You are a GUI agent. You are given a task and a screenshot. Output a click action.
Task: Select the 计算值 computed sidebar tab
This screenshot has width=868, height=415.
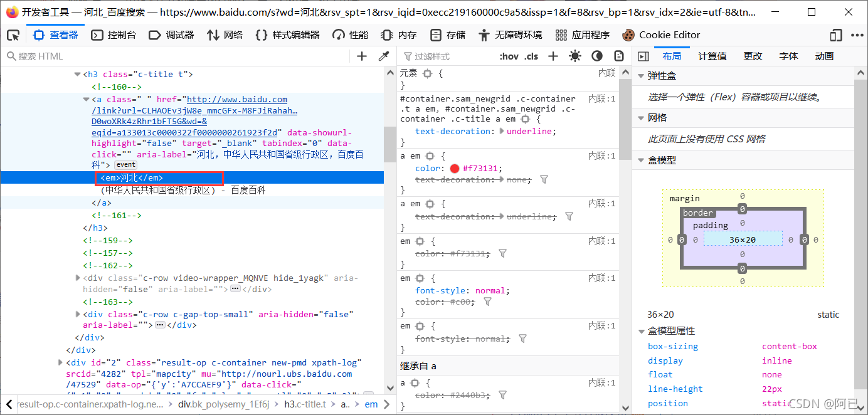[712, 56]
